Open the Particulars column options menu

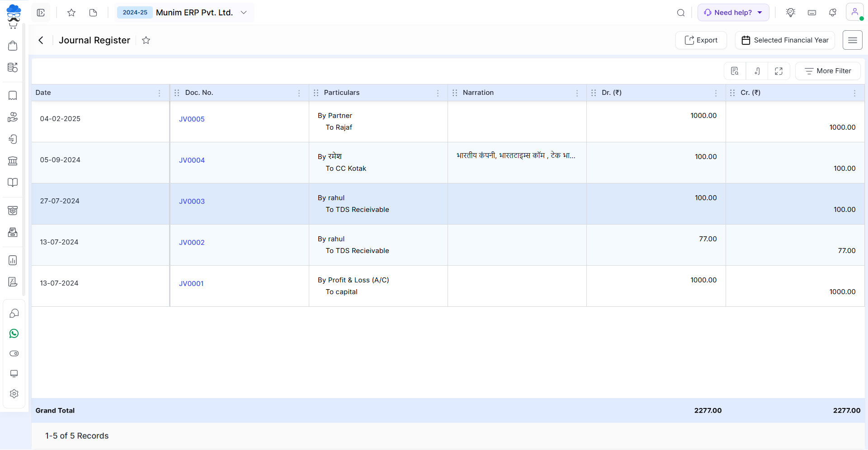[x=438, y=93]
